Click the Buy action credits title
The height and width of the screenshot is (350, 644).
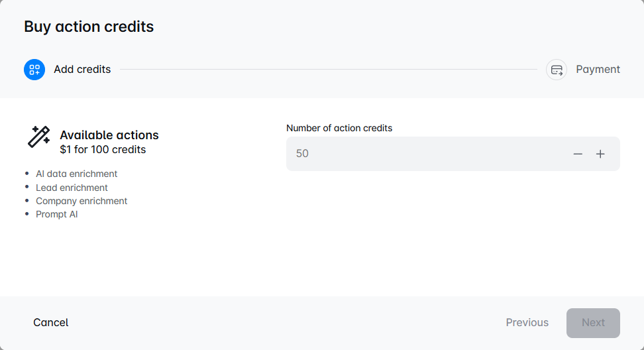point(89,27)
